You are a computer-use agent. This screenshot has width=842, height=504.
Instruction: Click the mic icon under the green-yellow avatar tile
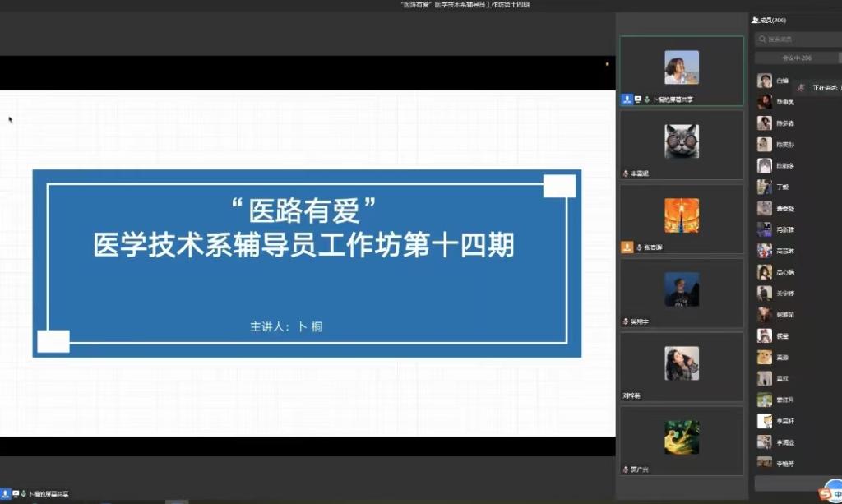(626, 469)
